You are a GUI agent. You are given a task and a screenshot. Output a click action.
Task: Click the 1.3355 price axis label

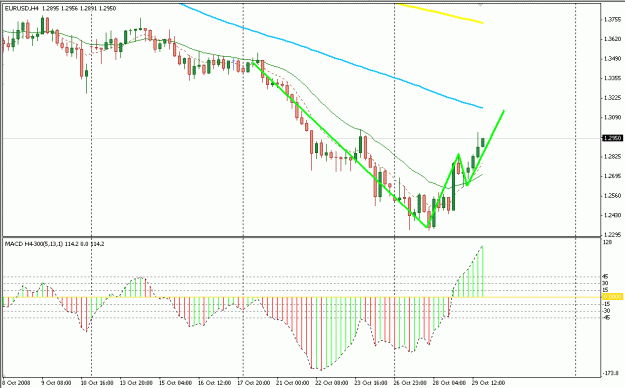tap(612, 78)
